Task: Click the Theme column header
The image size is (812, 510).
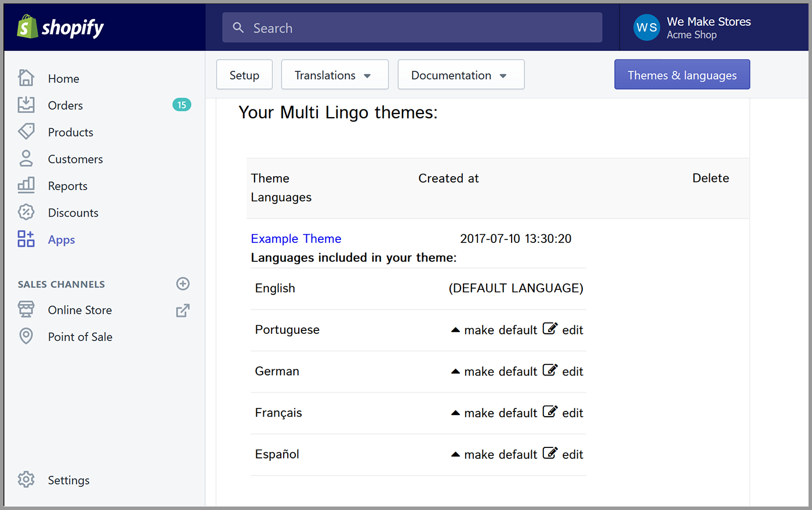Action: (270, 178)
